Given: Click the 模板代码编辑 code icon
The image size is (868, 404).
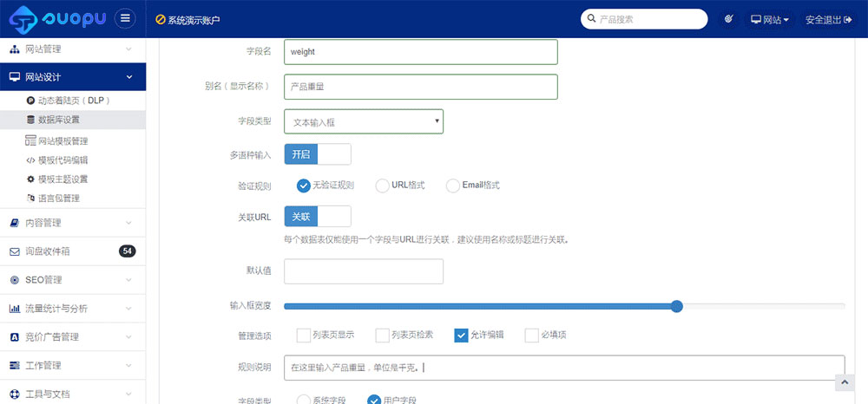Looking at the screenshot, I should click(x=30, y=160).
